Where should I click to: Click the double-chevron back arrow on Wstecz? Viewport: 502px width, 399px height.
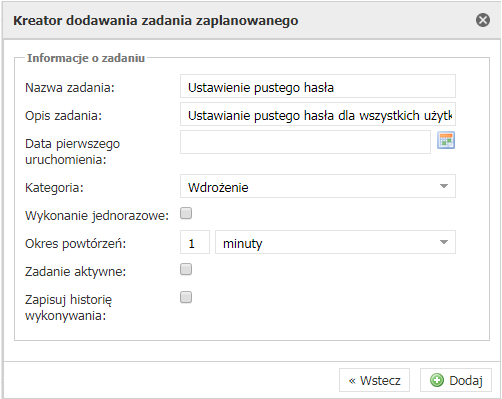[352, 381]
